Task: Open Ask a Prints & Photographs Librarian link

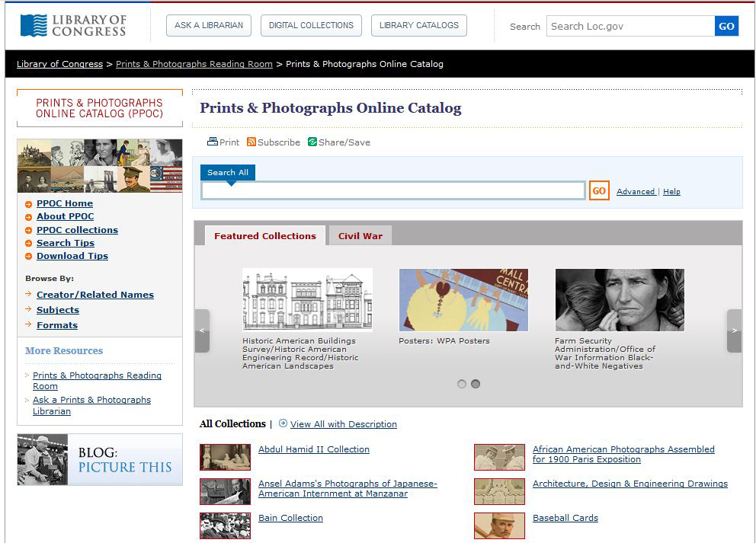Action: pos(91,405)
